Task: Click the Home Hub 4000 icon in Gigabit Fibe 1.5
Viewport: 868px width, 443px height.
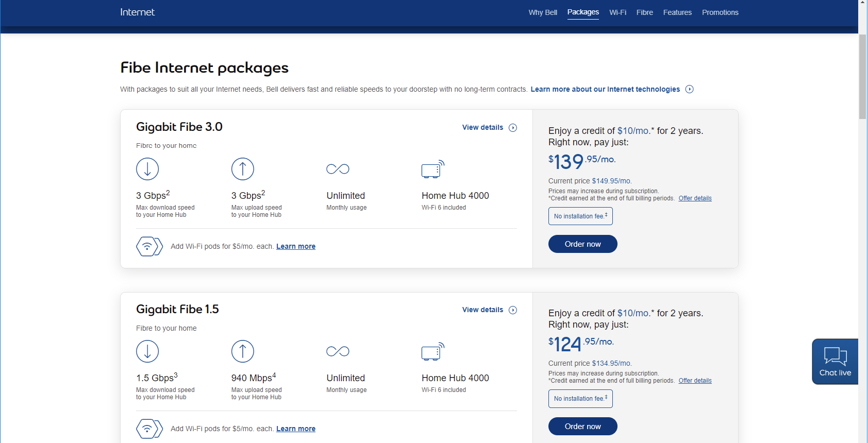Action: [x=433, y=351]
